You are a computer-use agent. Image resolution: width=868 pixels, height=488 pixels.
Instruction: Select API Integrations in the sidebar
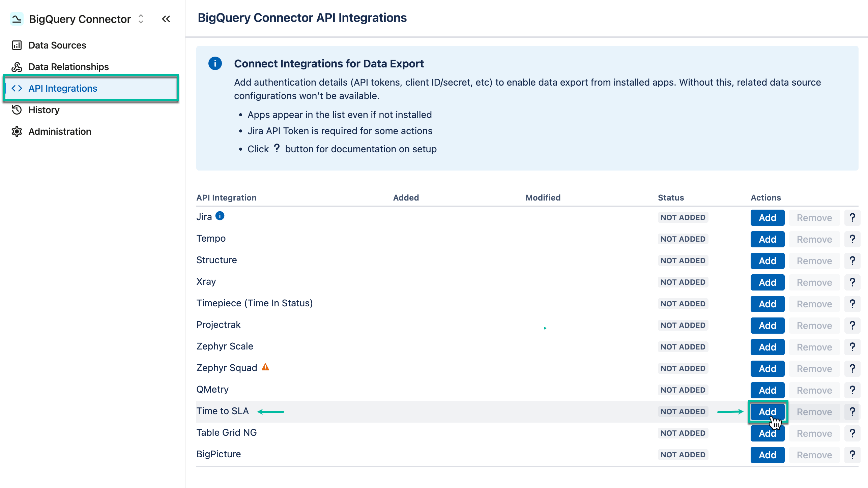[63, 88]
